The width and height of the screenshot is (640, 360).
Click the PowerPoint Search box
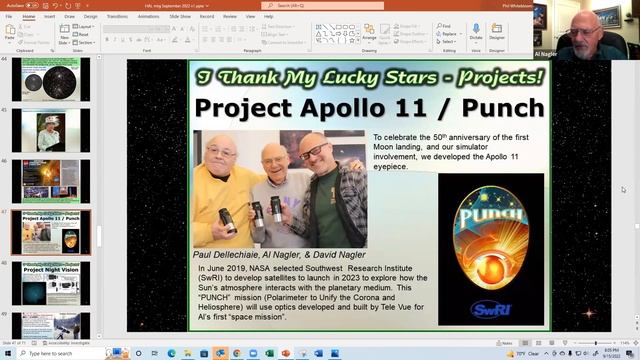[x=322, y=6]
